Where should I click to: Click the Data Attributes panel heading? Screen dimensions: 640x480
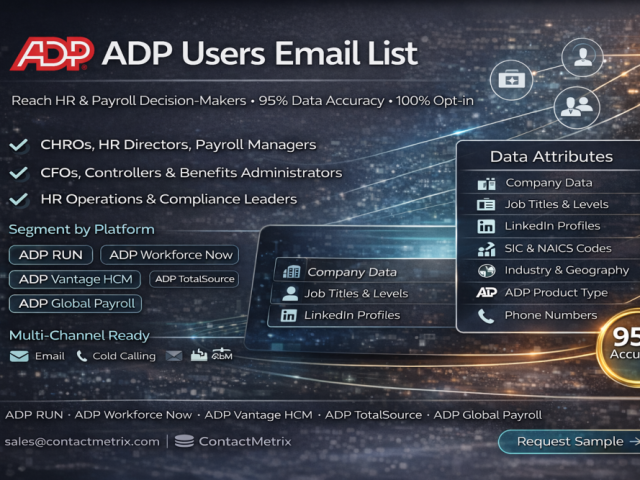[551, 157]
